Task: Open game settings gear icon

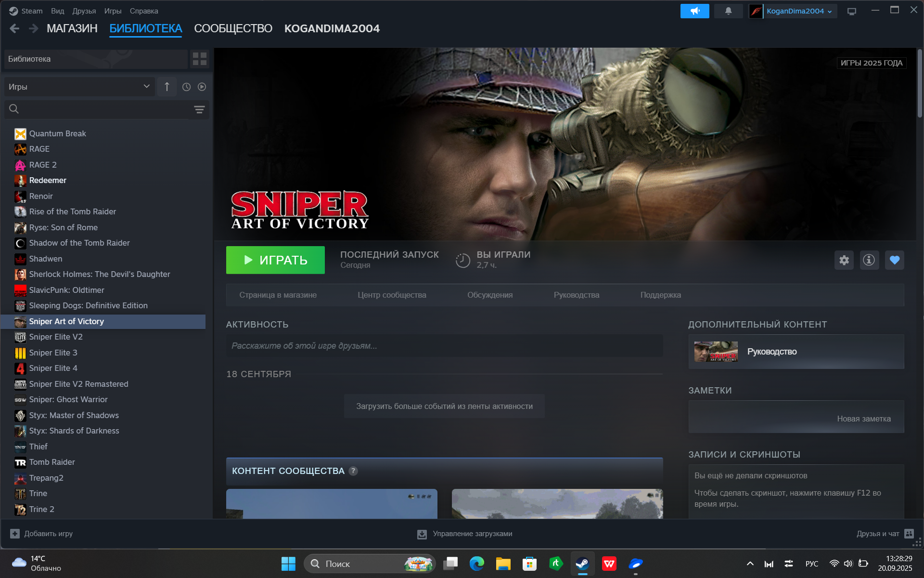Action: point(844,260)
